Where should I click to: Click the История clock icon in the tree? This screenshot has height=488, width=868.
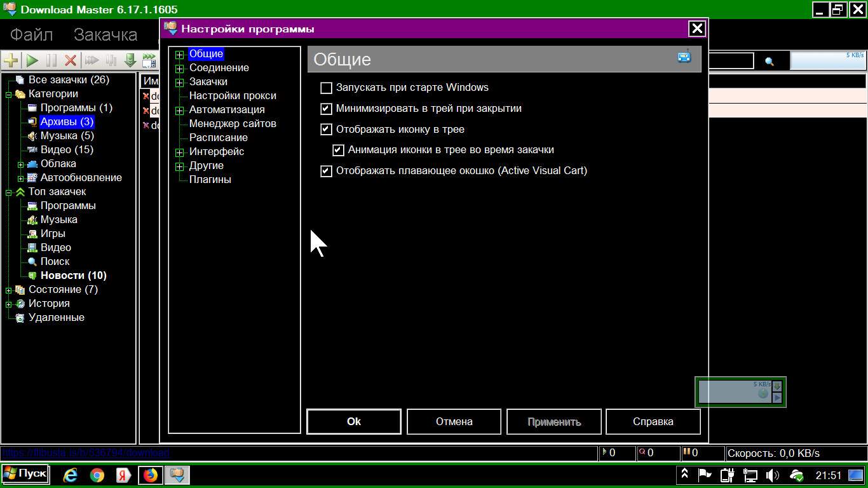tap(20, 304)
